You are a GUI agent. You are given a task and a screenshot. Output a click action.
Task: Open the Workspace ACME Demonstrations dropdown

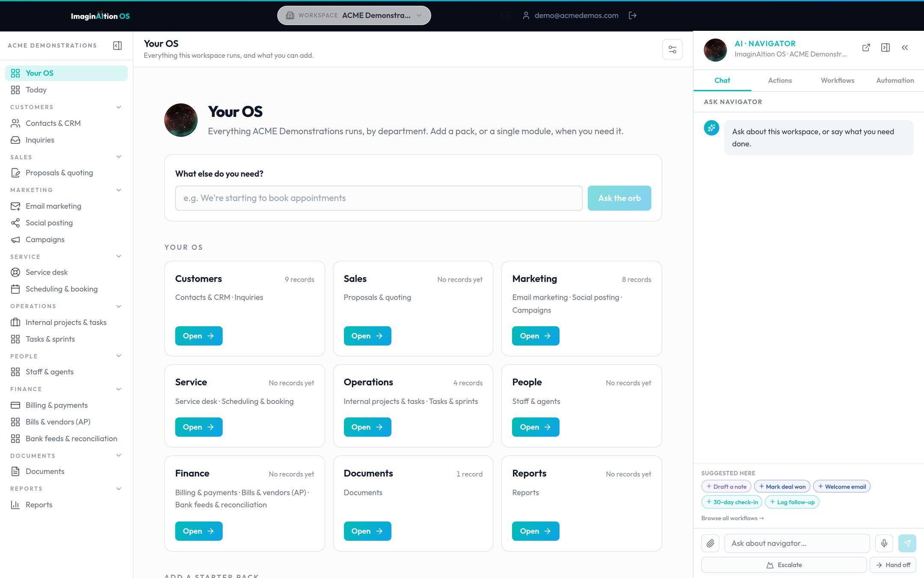[x=354, y=15]
